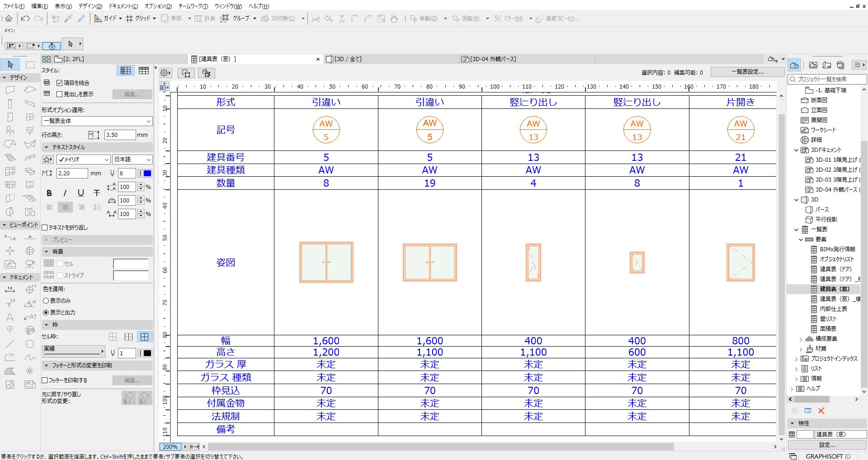This screenshot has height=460, width=868.
Task: Click black frame pen color swatch
Action: pos(147,353)
